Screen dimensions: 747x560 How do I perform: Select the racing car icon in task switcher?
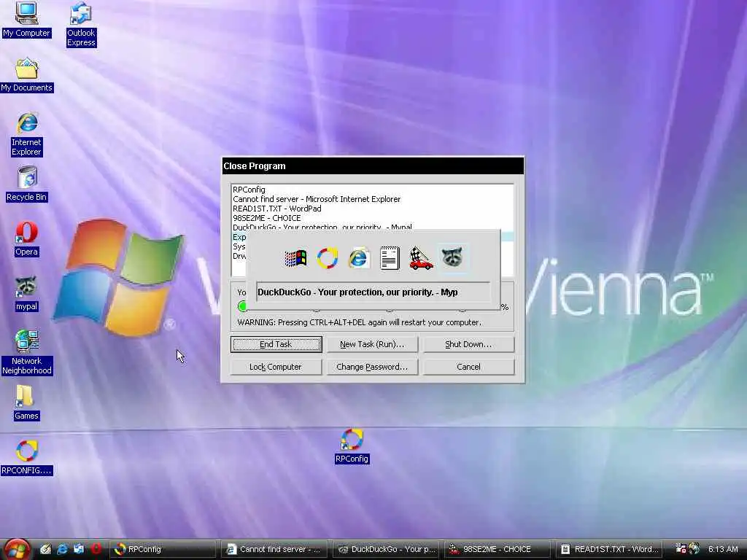421,258
